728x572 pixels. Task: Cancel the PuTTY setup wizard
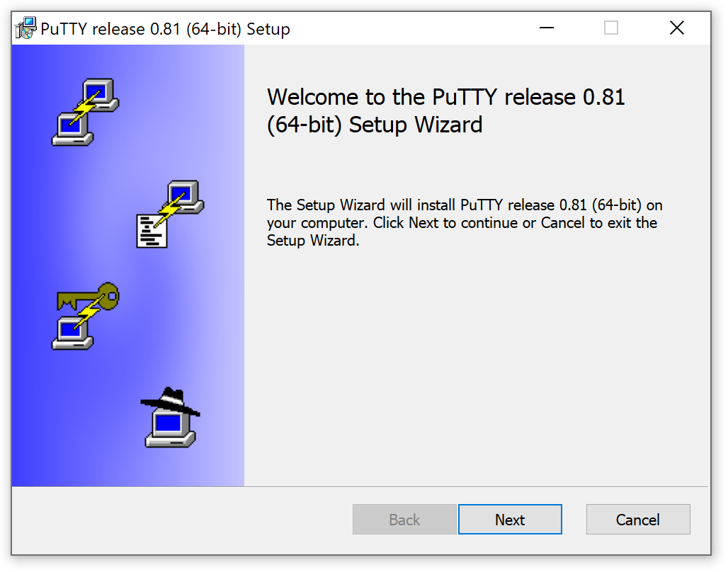637,519
